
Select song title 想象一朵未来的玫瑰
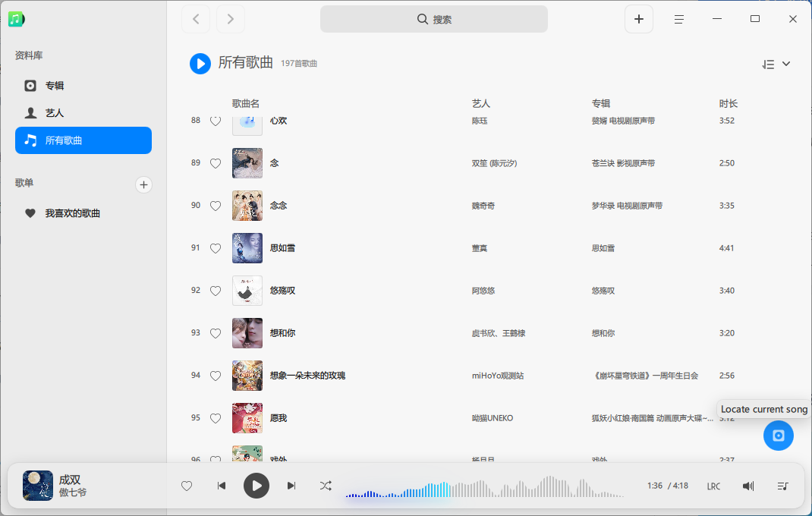(307, 376)
